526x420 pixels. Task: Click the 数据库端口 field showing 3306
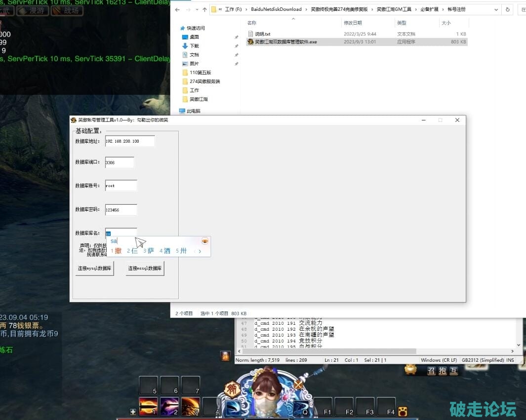click(x=120, y=162)
